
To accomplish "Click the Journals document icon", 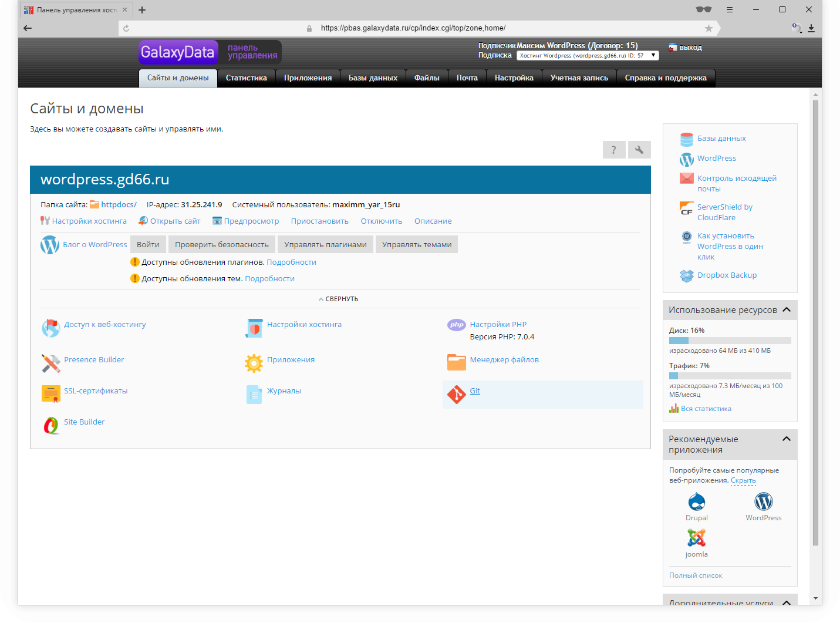I will pos(254,394).
